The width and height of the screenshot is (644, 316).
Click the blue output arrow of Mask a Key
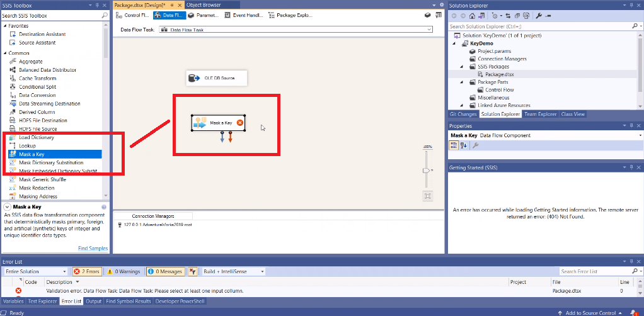(222, 137)
